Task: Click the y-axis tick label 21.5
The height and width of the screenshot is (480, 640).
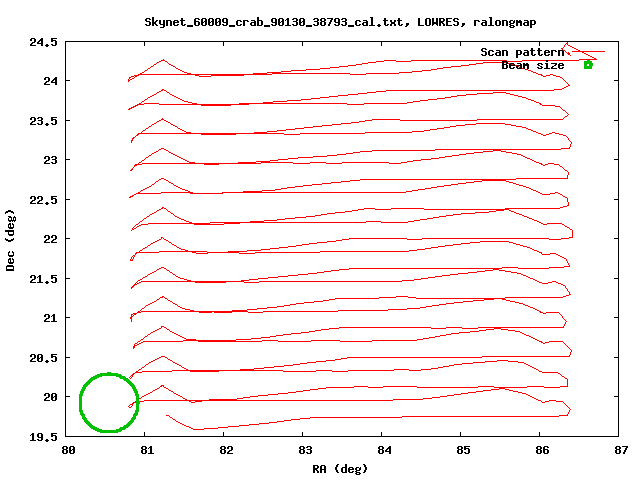Action: click(x=43, y=279)
